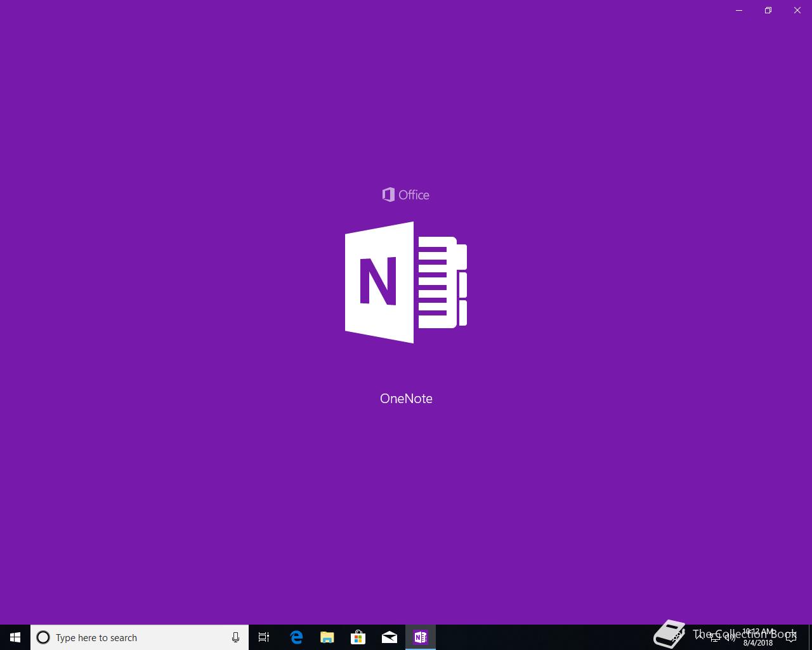Image resolution: width=812 pixels, height=650 pixels.
Task: Open the People icon in the tray
Action: point(676,637)
